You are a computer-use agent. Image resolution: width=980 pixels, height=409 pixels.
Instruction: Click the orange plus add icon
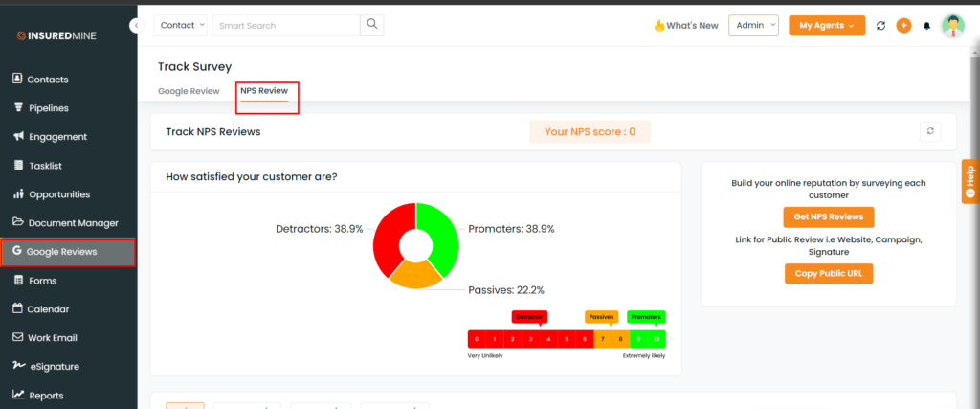coord(903,26)
